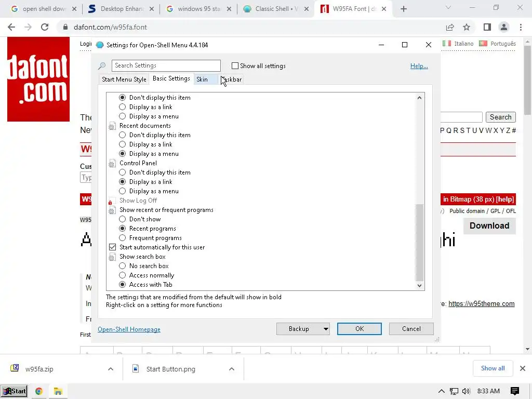
Task: Bookmark this page with star icon
Action: [x=467, y=27]
